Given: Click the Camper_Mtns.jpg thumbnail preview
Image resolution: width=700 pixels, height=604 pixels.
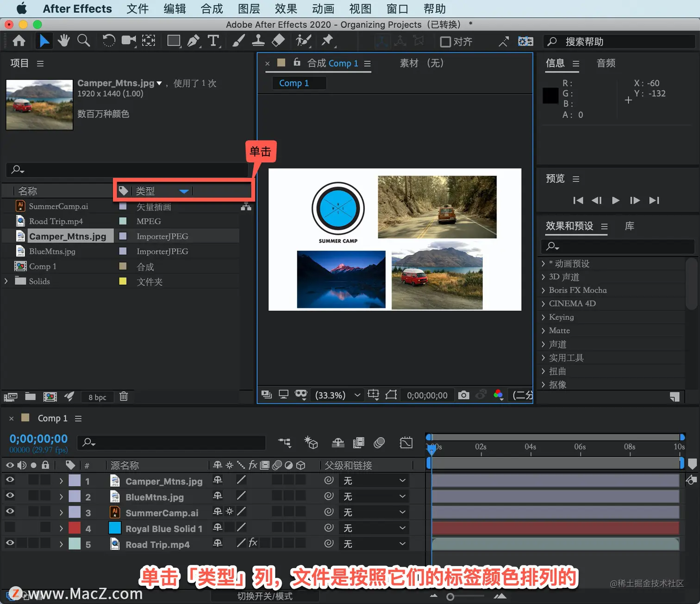Looking at the screenshot, I should 39,105.
